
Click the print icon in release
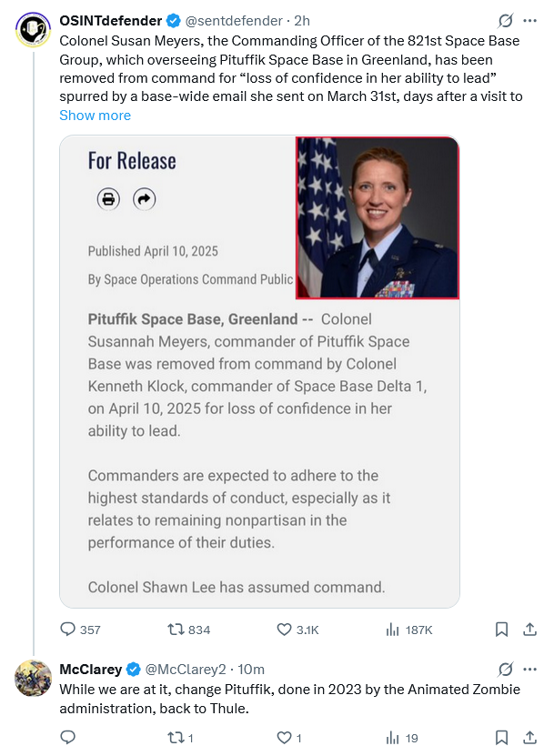point(109,199)
